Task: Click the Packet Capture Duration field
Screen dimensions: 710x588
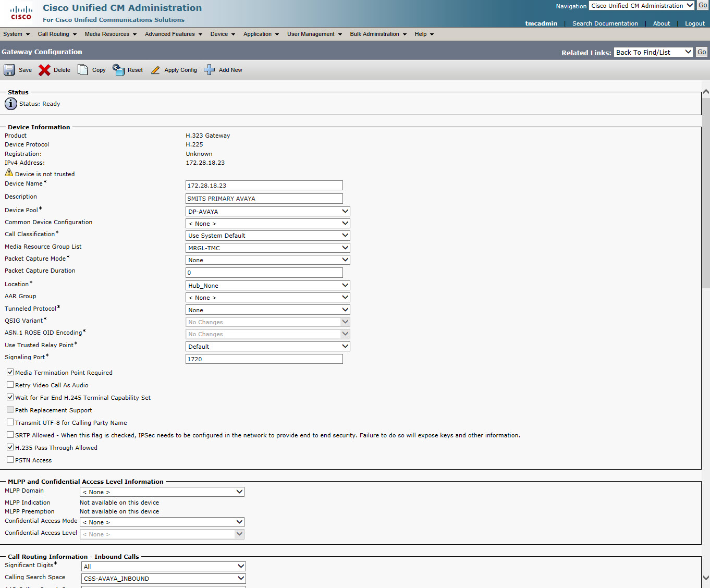Action: (x=264, y=273)
